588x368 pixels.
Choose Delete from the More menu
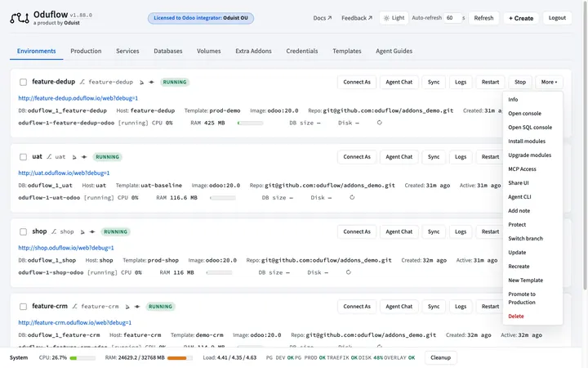[532, 316]
